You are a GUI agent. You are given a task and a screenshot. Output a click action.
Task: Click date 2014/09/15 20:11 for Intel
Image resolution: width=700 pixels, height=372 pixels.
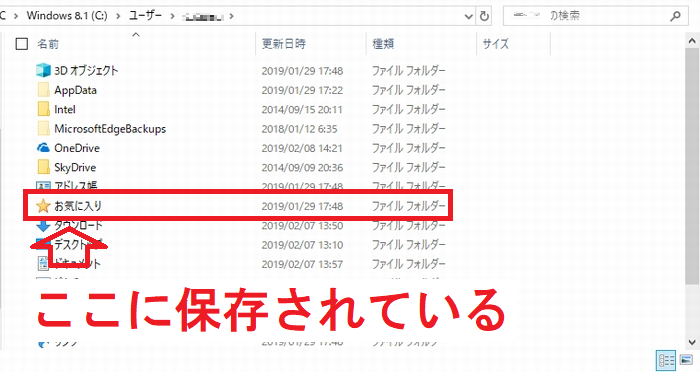click(302, 109)
